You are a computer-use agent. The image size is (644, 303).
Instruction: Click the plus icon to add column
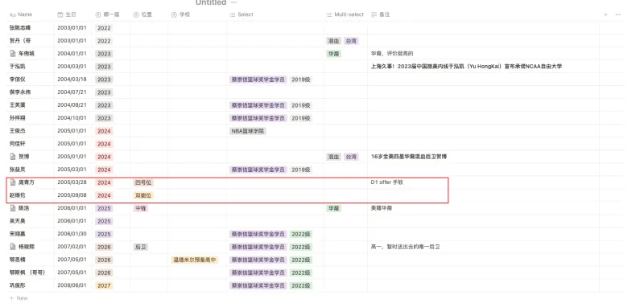click(x=605, y=14)
